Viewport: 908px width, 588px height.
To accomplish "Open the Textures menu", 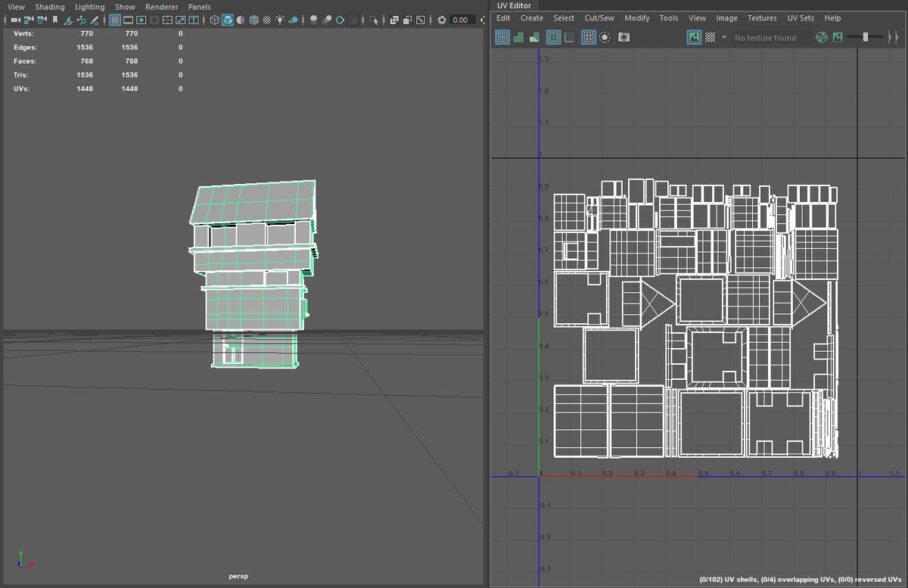I will [762, 18].
